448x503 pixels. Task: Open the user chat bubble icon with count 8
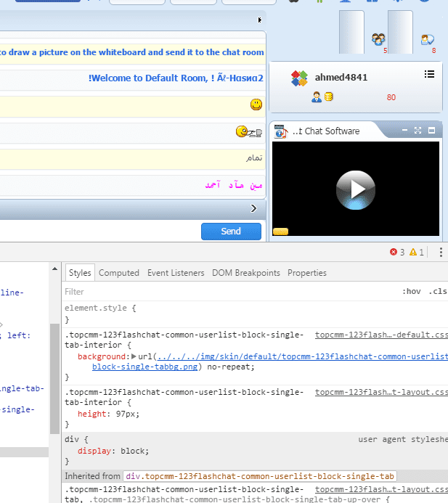point(427,39)
